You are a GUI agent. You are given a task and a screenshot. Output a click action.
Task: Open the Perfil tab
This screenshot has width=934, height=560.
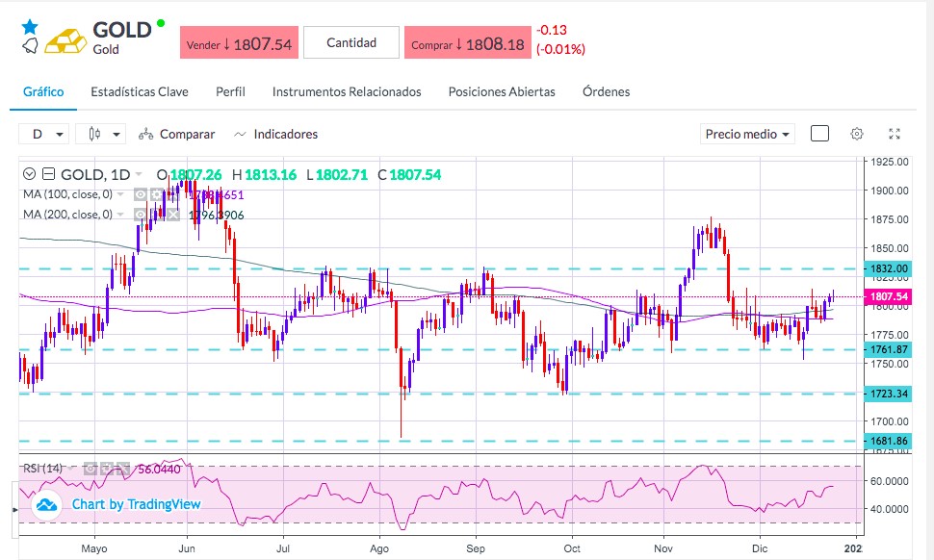(230, 91)
